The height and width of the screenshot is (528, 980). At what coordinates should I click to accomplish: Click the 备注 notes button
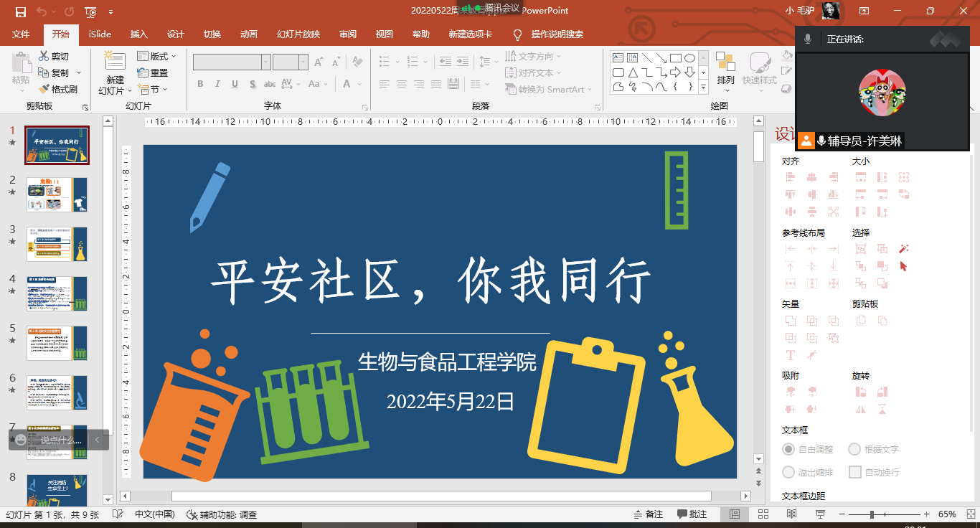click(x=649, y=514)
